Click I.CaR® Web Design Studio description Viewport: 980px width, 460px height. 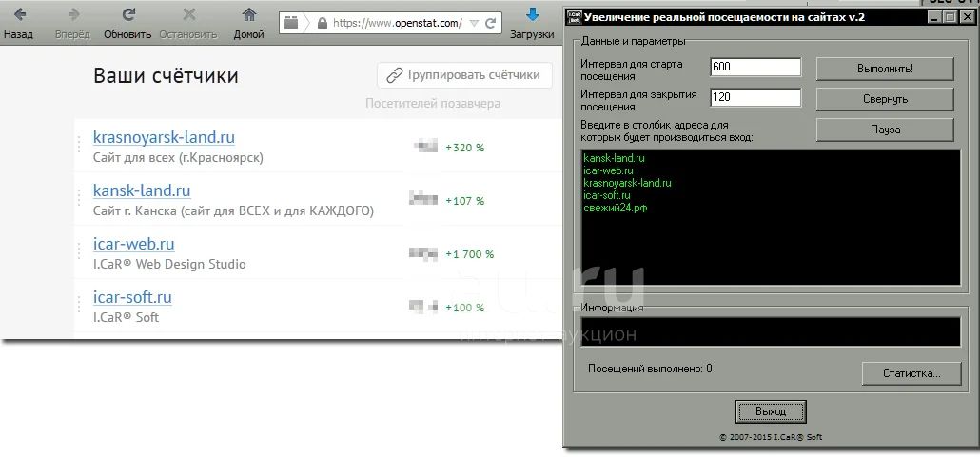[x=169, y=264]
